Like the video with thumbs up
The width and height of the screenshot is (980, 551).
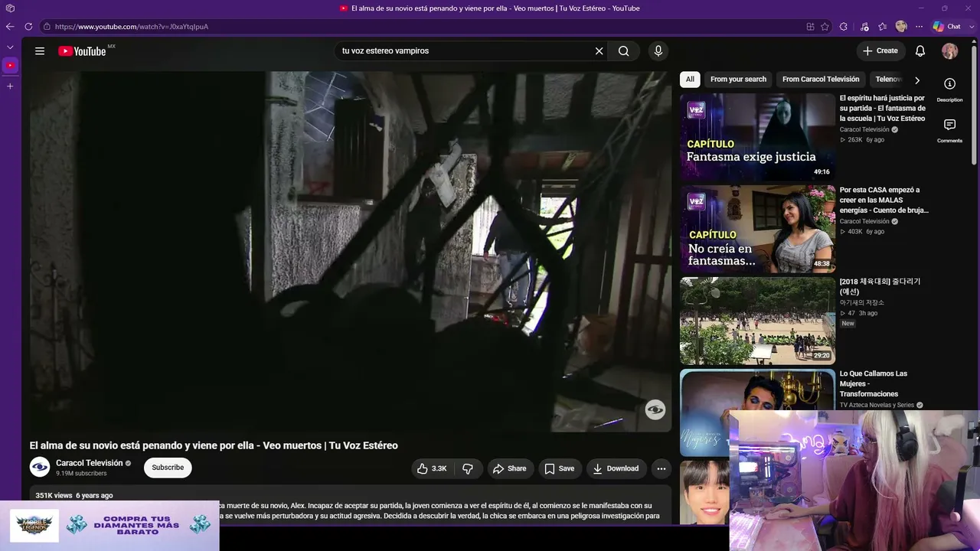point(432,468)
